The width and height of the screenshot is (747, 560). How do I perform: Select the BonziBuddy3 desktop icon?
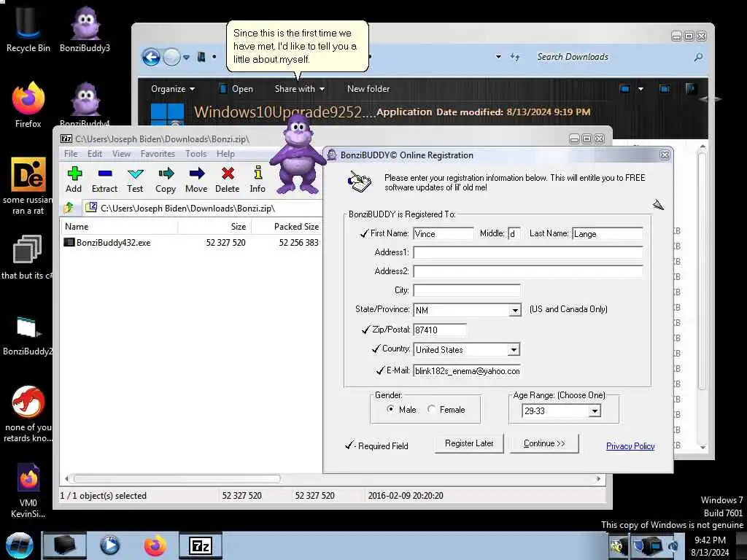85,28
